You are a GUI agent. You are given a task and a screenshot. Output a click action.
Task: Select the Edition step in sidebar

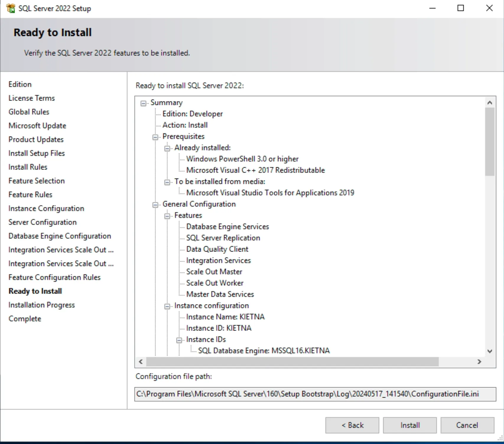coord(20,84)
